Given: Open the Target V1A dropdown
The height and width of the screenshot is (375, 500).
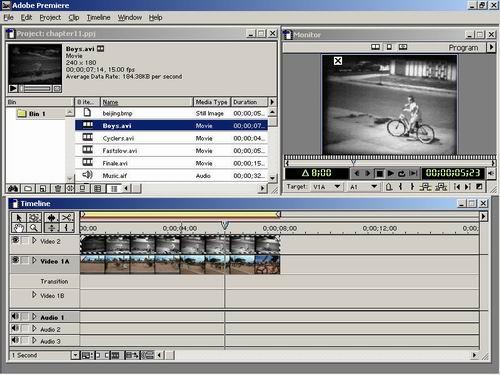Looking at the screenshot, I should [x=337, y=187].
